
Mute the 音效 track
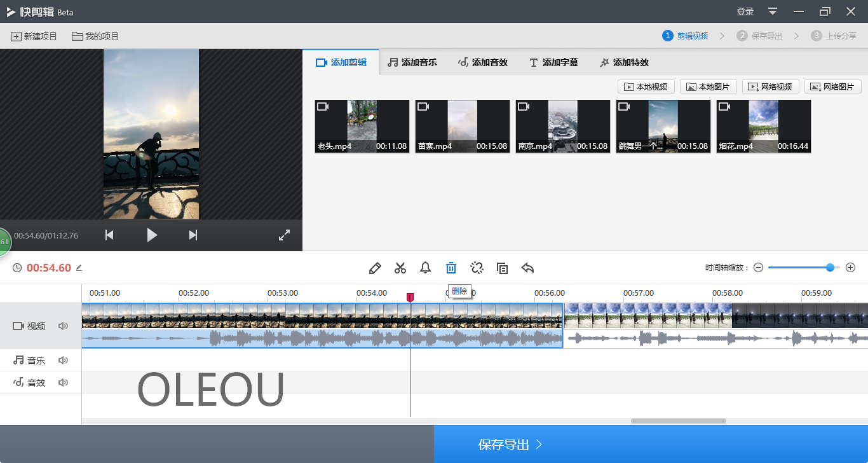click(x=63, y=383)
